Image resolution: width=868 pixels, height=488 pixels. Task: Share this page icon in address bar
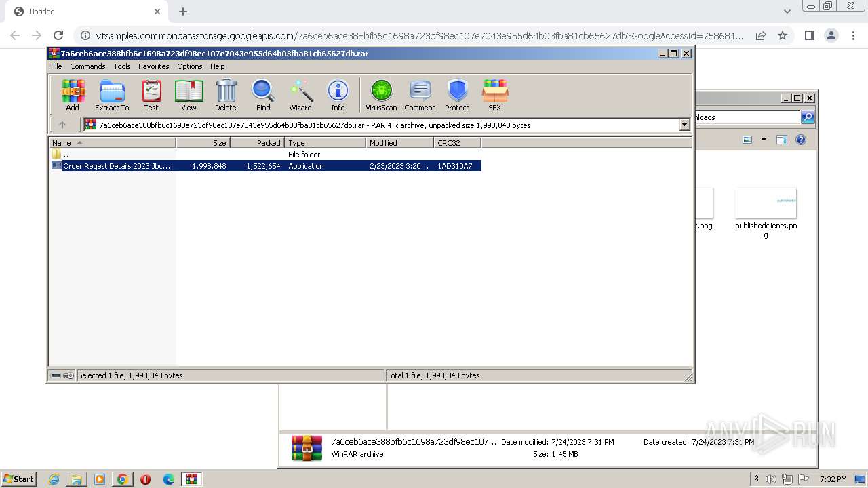(x=761, y=35)
